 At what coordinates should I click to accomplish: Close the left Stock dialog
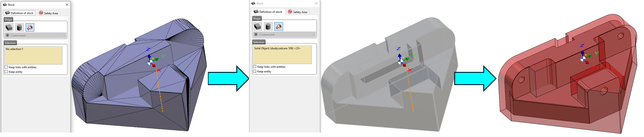point(67,5)
